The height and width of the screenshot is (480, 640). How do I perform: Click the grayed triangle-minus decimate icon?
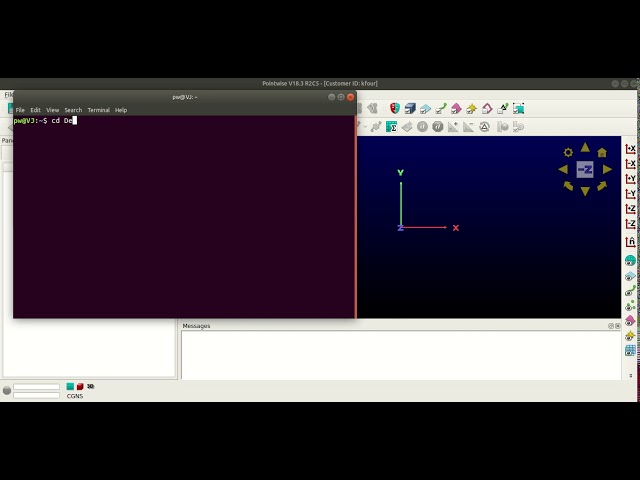click(469, 127)
